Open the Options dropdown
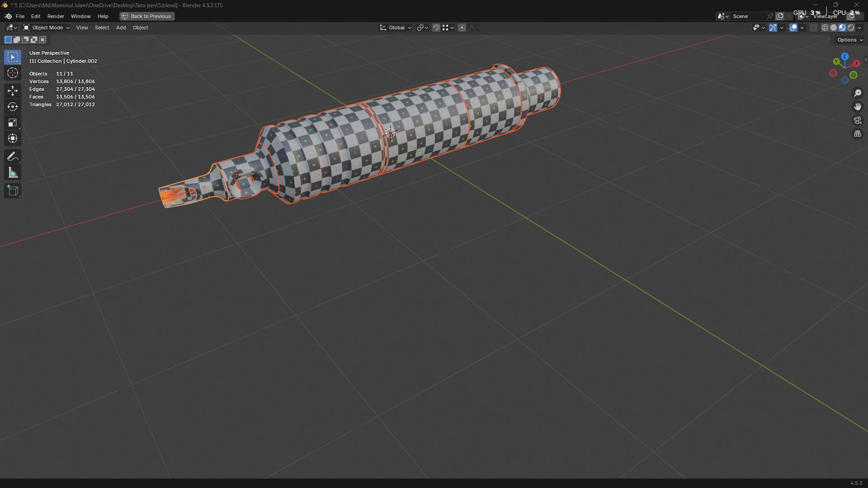Screen dimensions: 868x488 850,40
